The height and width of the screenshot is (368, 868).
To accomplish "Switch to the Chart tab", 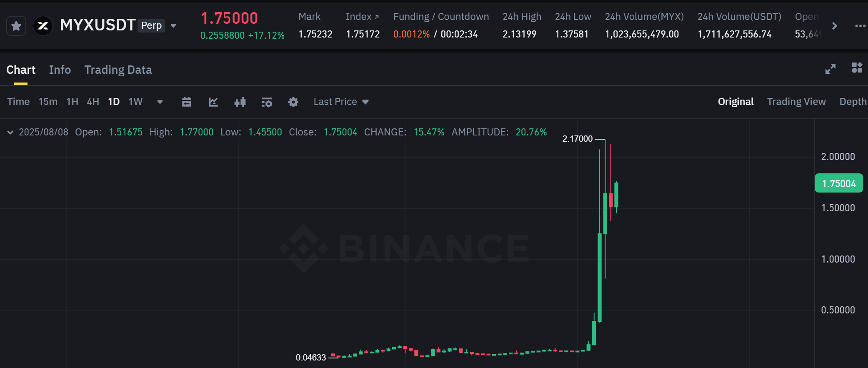I will tap(21, 70).
